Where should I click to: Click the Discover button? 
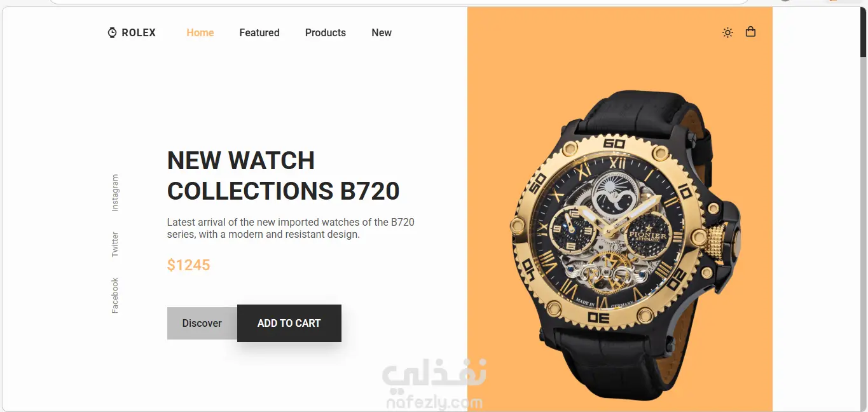tap(202, 323)
